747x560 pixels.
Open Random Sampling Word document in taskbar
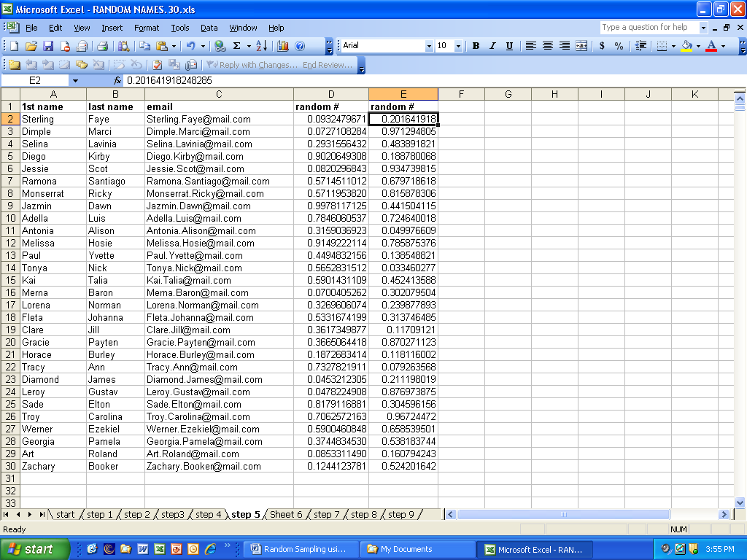(300, 549)
